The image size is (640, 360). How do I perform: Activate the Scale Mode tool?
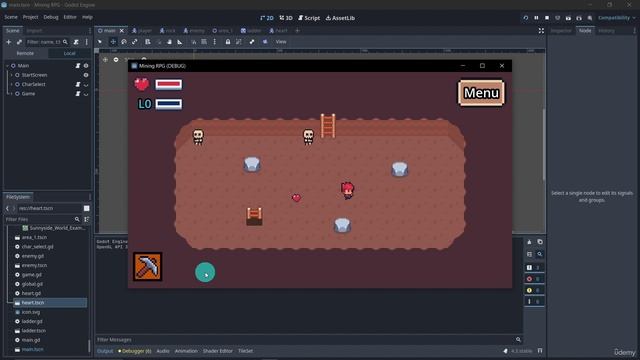pos(135,42)
